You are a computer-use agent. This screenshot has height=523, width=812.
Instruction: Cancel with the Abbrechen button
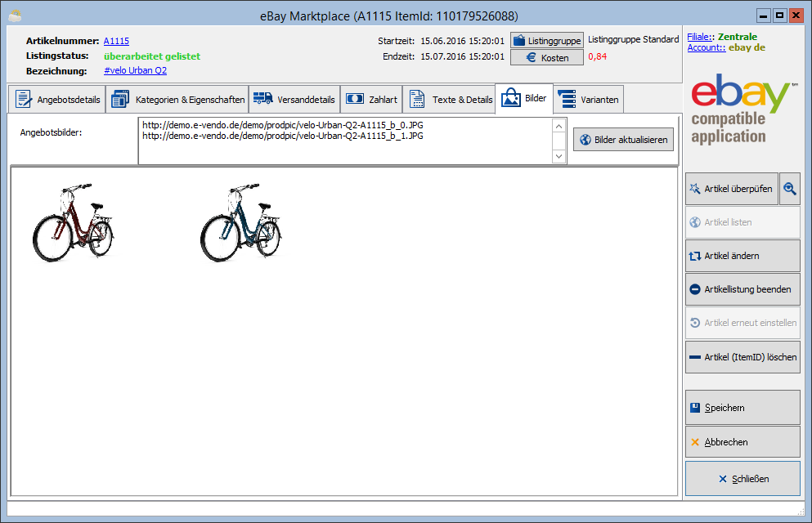point(742,442)
